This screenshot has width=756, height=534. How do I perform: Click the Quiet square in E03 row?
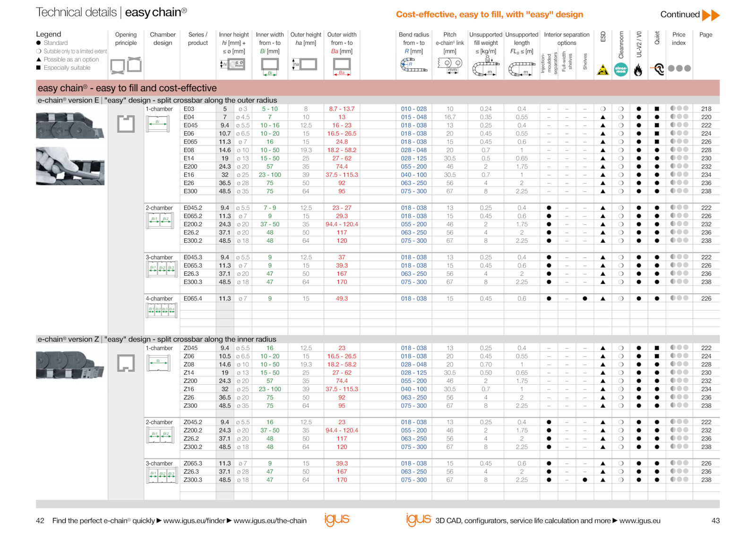657,109
